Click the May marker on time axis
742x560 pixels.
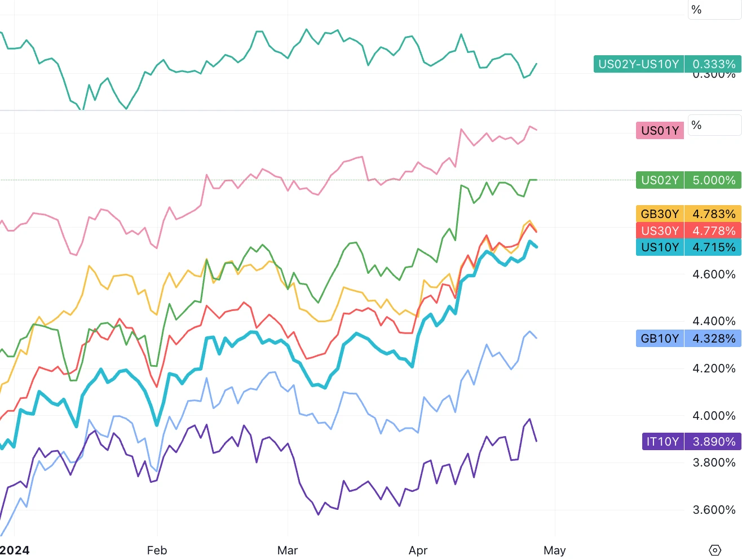point(554,550)
